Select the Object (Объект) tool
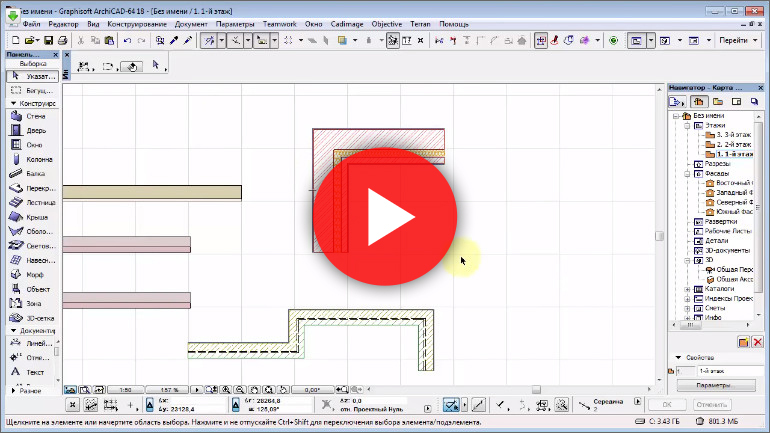Screen dimensions: 770x433 32,289
